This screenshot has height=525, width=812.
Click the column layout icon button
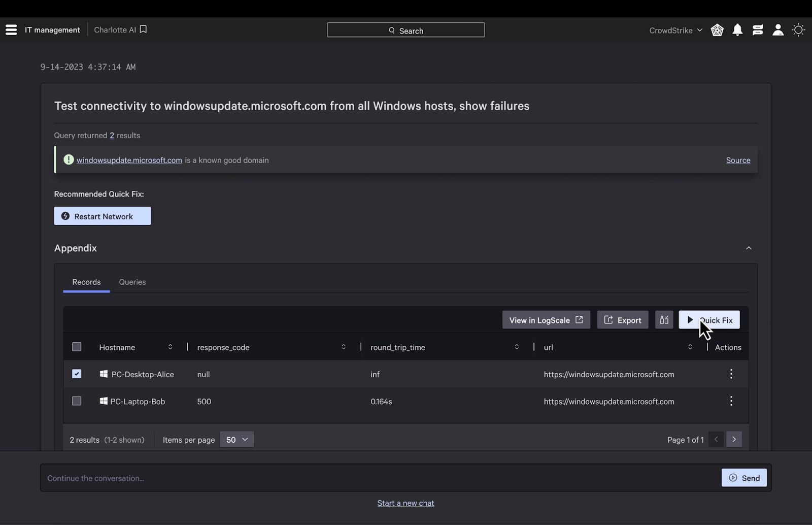click(664, 320)
